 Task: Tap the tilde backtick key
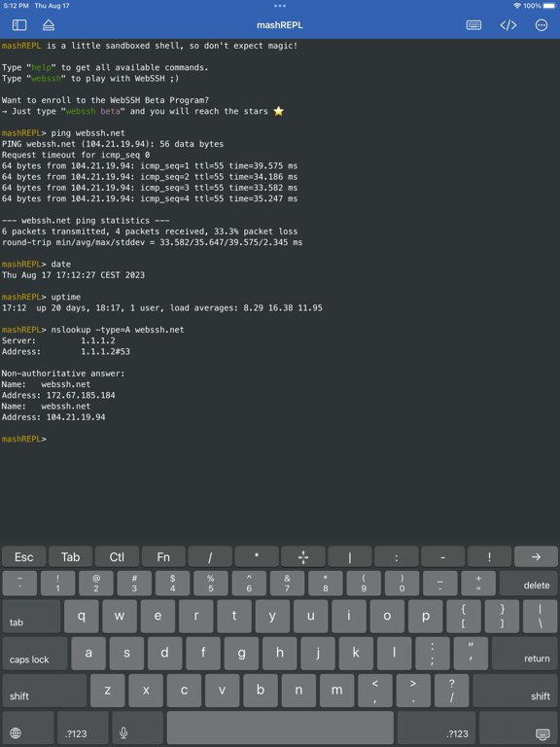click(19, 584)
